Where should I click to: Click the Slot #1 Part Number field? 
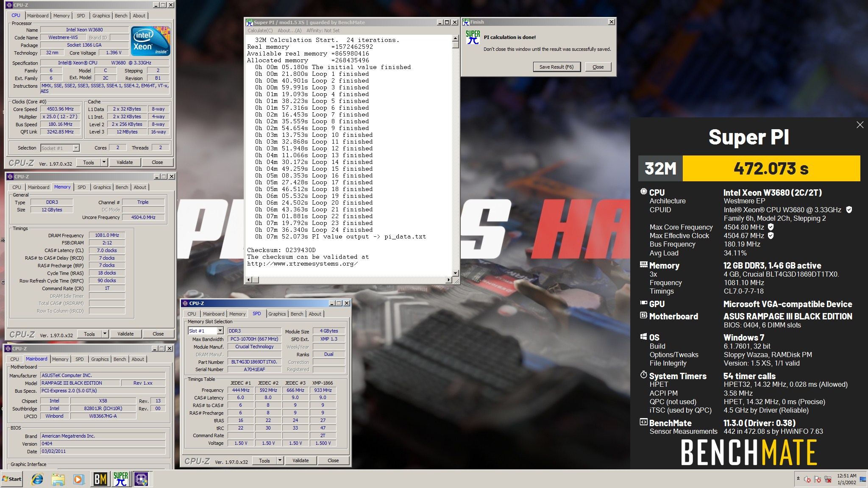254,362
